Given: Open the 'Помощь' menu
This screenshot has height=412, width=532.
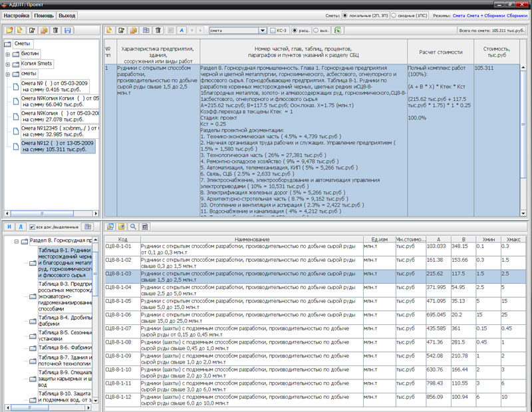Looking at the screenshot, I should click(x=44, y=14).
